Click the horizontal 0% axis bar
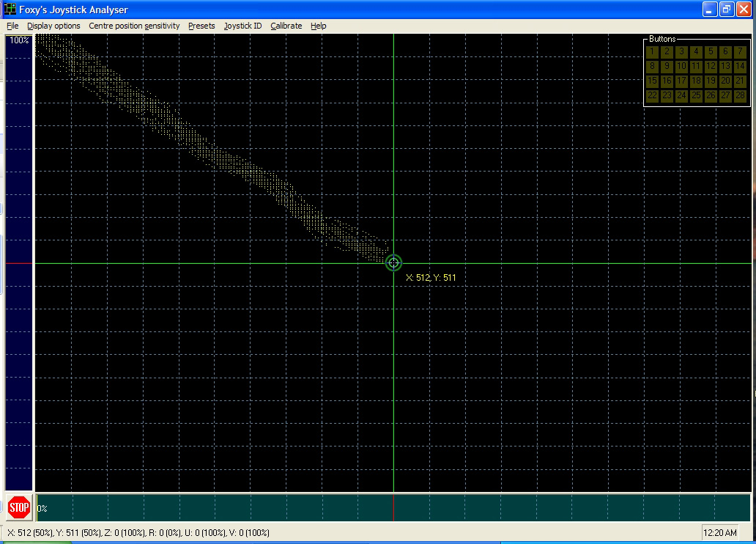756x544 pixels. 393,507
